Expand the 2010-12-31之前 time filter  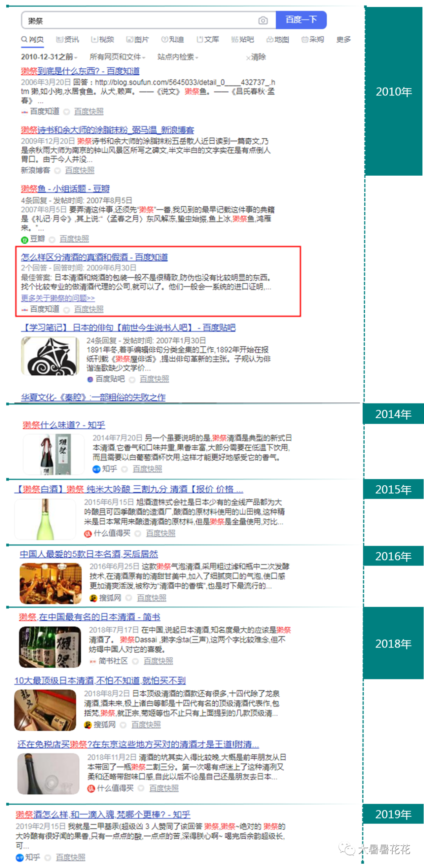[x=49, y=57]
